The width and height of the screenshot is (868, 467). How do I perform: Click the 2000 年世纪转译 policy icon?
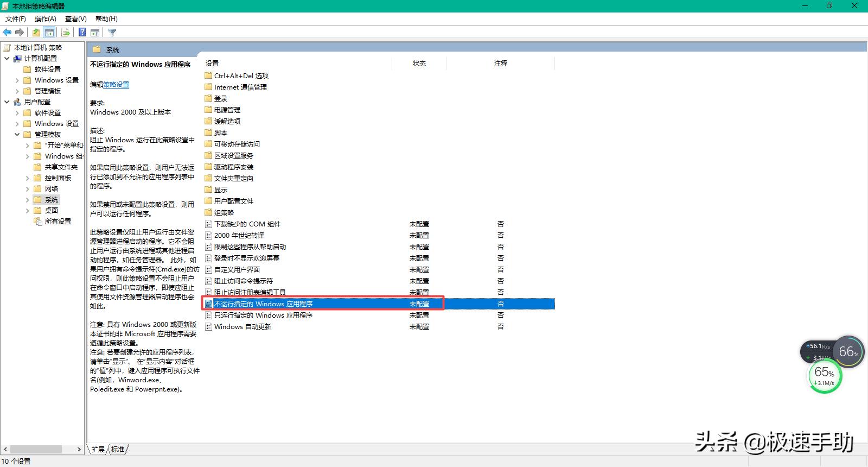[x=208, y=235]
